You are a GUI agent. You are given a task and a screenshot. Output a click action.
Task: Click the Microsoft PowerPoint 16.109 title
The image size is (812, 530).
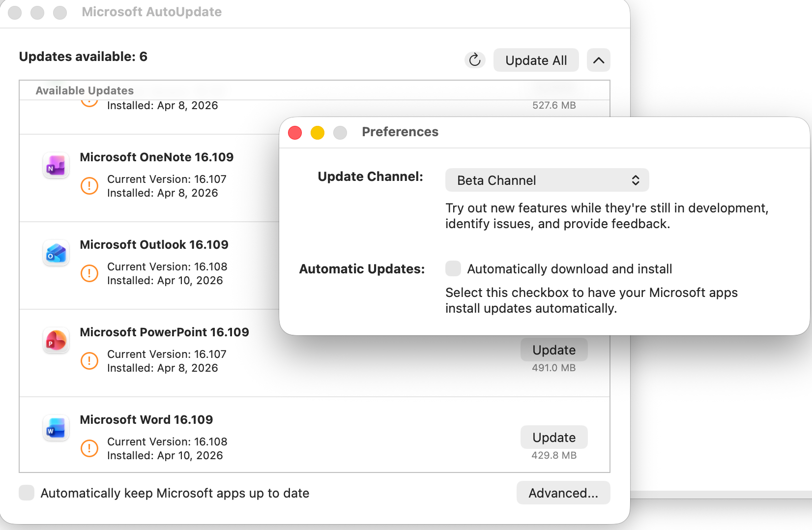(x=165, y=332)
